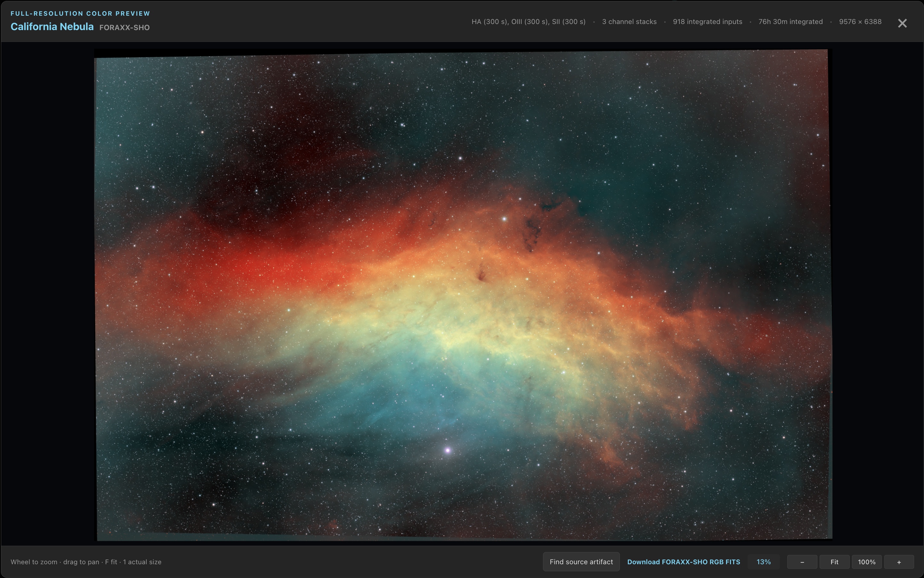Close the full-resolution color preview
The height and width of the screenshot is (578, 924).
coord(902,23)
